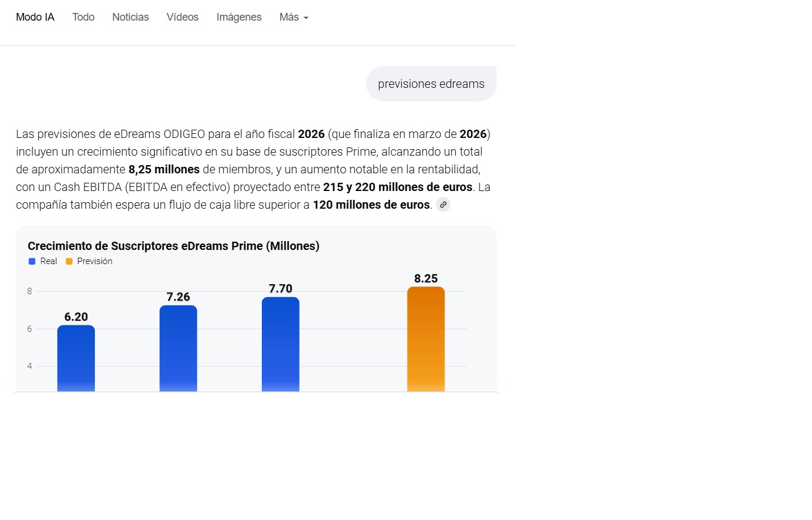Screen dimensions: 812x520
Task: Select the blue Real legend swatch
Action: pyautogui.click(x=31, y=261)
